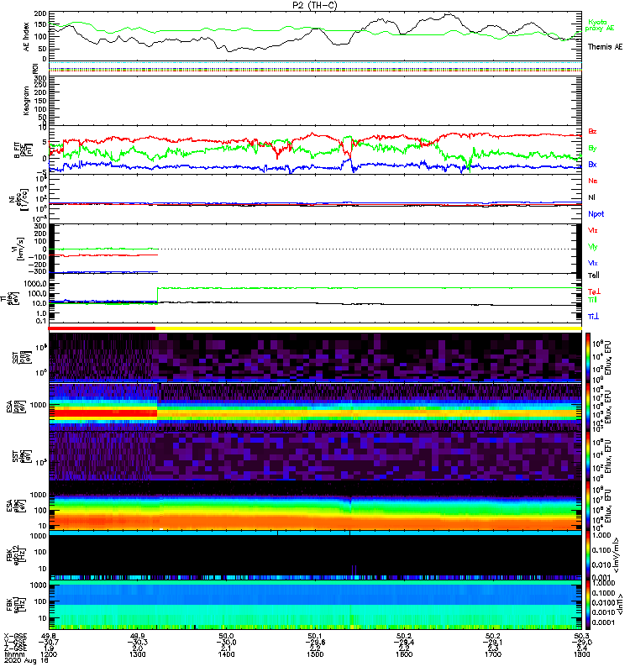The image size is (630, 672).
Task: Click the Y-GSE row label
Action: click(x=15, y=642)
